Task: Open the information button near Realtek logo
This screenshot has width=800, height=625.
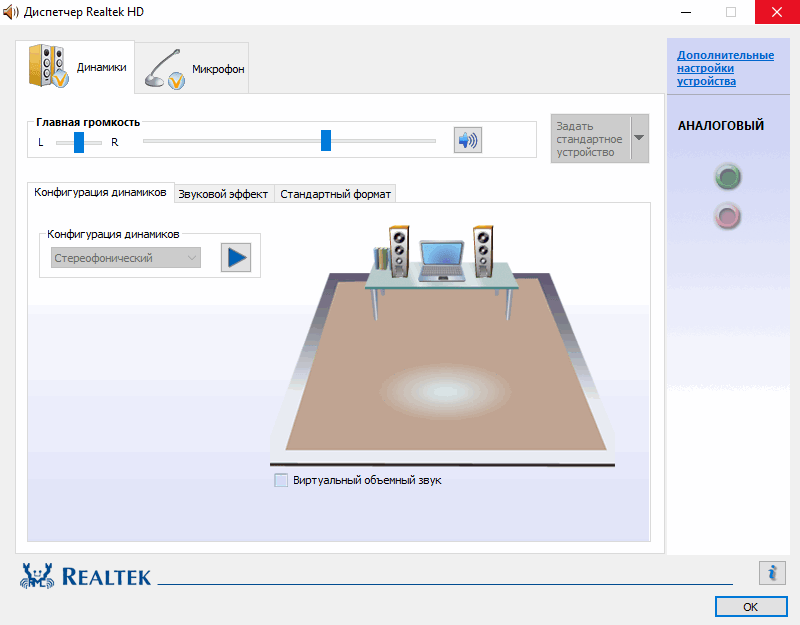Action: (x=772, y=572)
